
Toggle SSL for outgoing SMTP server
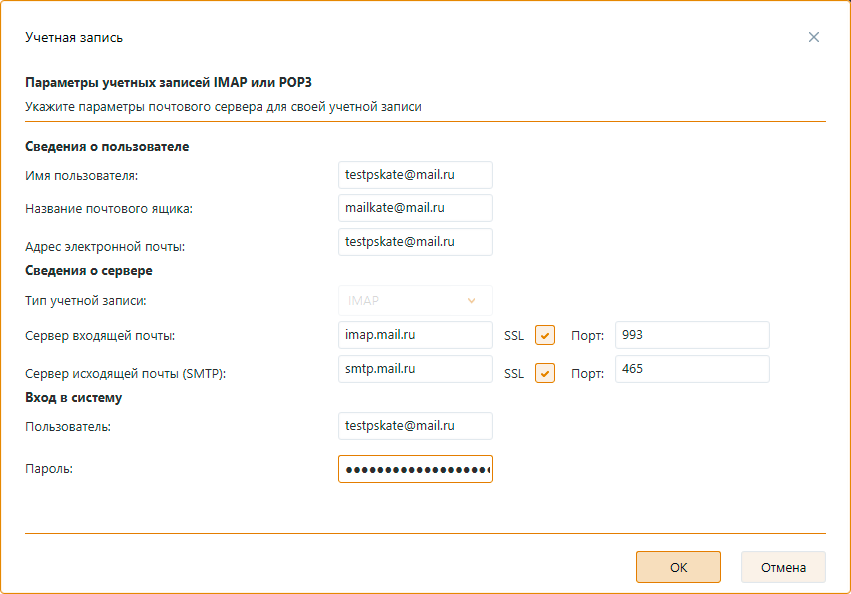[x=545, y=373]
